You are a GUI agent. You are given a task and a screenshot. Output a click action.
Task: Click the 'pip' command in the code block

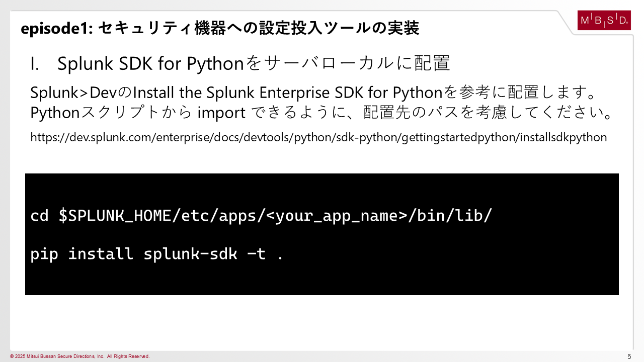coord(44,254)
